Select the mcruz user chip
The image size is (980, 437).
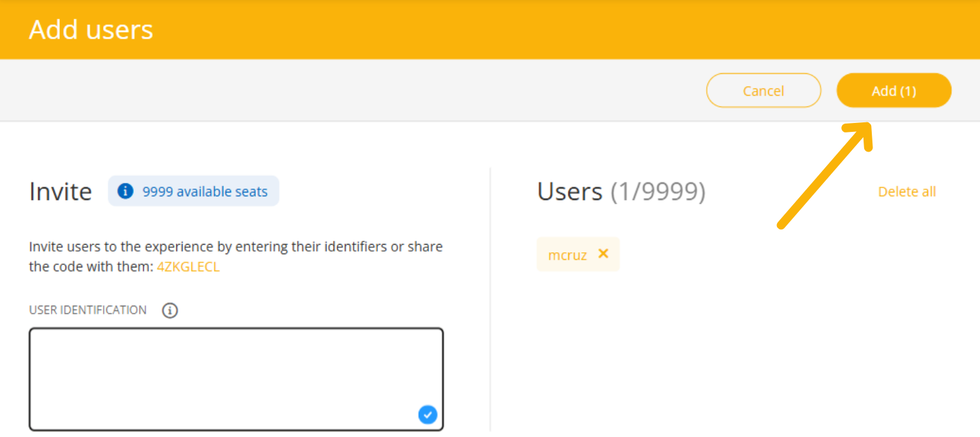coord(568,255)
